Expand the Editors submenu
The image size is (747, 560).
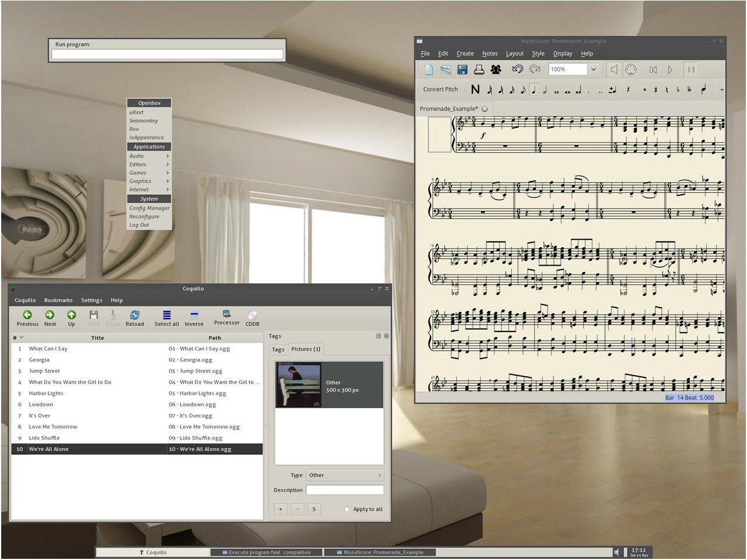coord(150,164)
